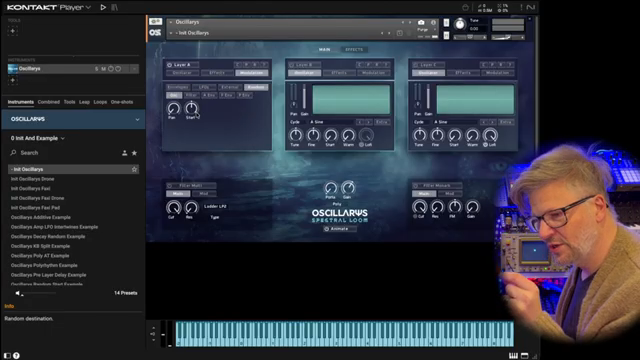This screenshot has height=360, width=640.
Task: Open the library browser icon beside play
Action: [x=115, y=7]
